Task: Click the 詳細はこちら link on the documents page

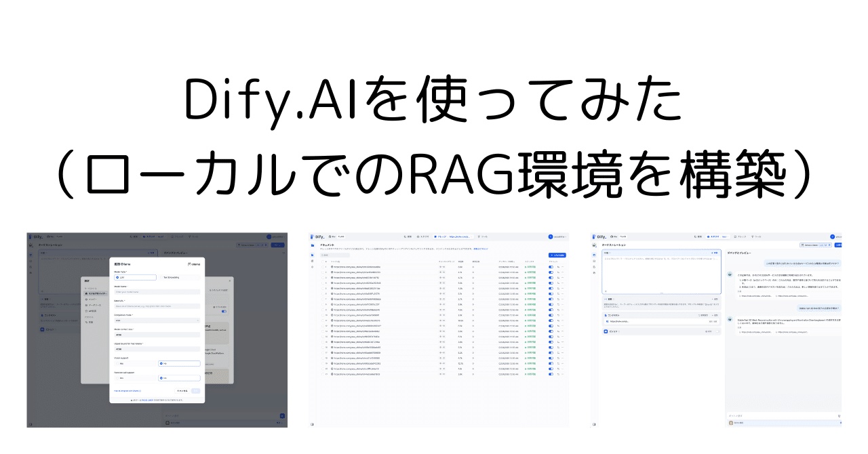Action: pyautogui.click(x=480, y=248)
